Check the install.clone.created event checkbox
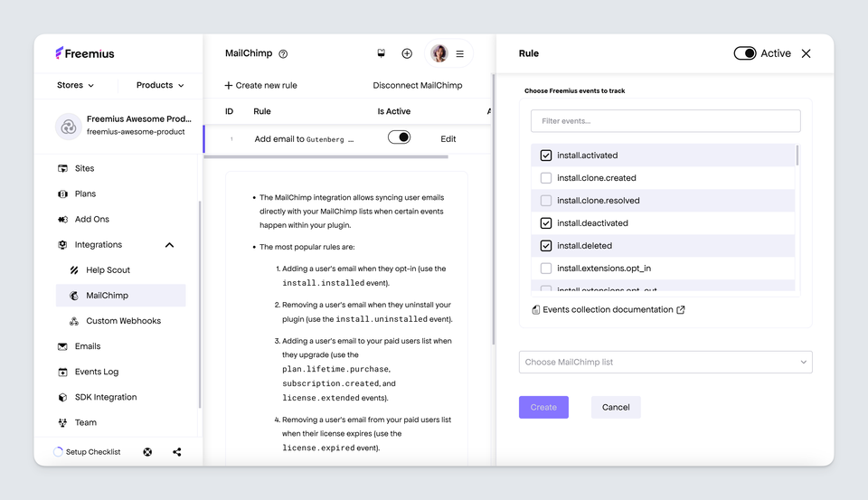 click(546, 178)
